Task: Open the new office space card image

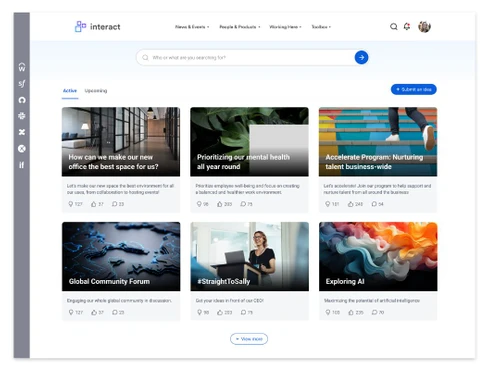Action: (x=121, y=142)
